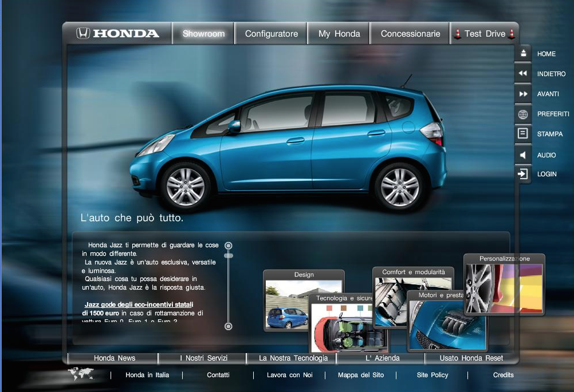Click the "L'auto che può tutto." tagline
Screen dimensions: 574x392
click(x=132, y=218)
